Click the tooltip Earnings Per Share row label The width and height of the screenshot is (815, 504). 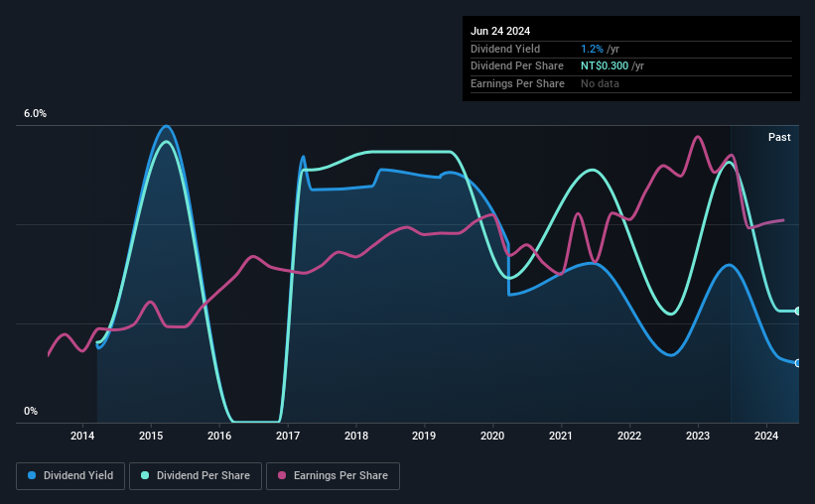[x=517, y=83]
